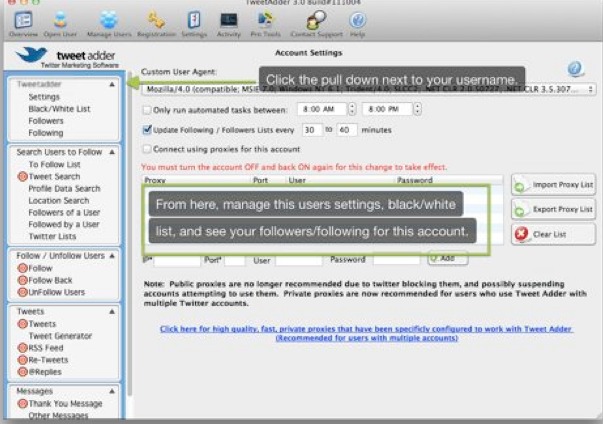The image size is (603, 424).
Task: Click the red status icon next to Follow Back
Action: 23,280
